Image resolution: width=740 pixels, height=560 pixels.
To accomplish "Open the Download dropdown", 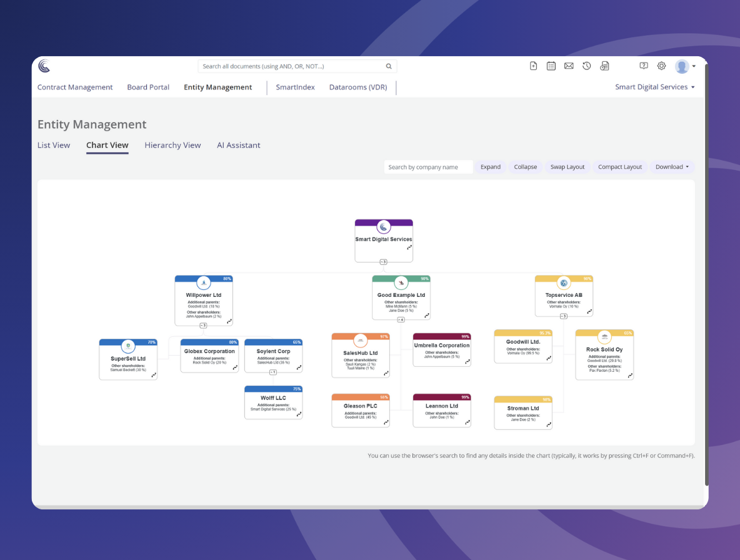I will [672, 167].
